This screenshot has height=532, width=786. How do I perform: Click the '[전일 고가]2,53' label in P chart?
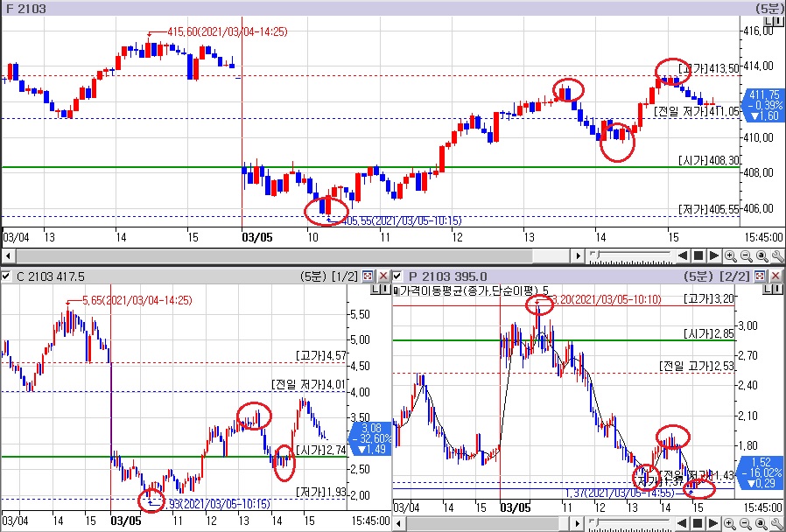[697, 367]
